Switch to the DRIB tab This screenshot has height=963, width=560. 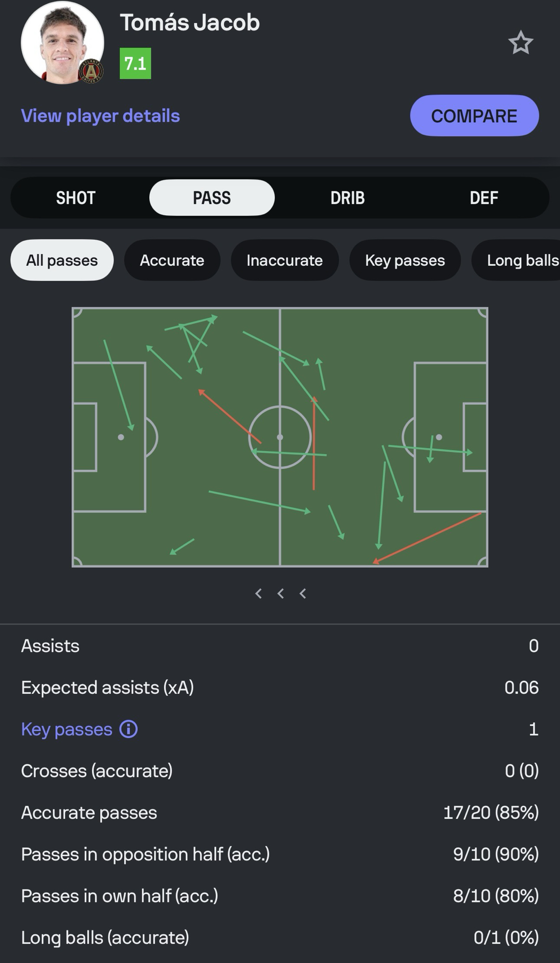pos(348,198)
